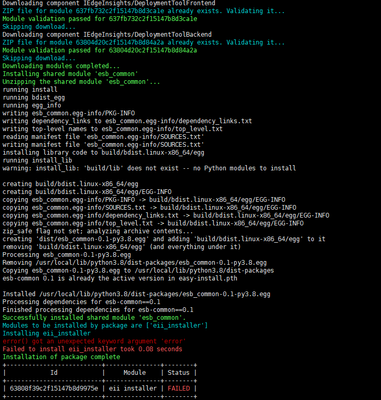Screen dimensions: 381x400
Task: Click the 'Status' table header
Action: [178, 372]
